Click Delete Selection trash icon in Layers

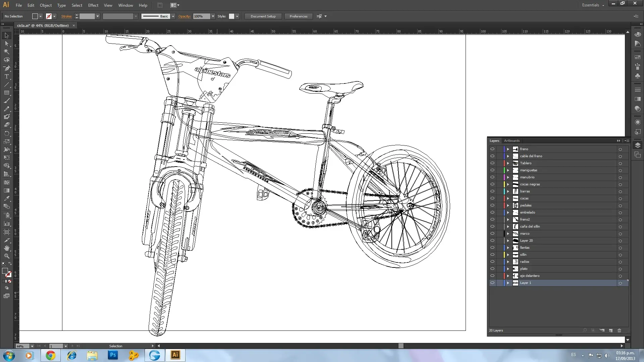(619, 330)
